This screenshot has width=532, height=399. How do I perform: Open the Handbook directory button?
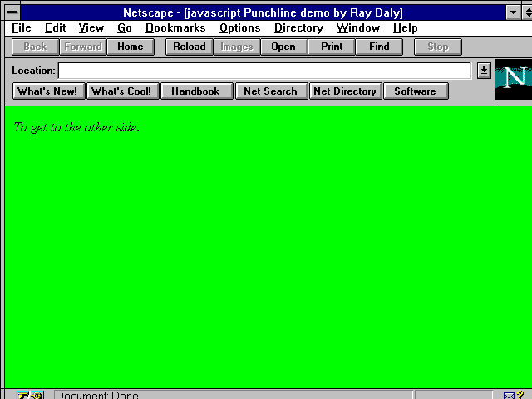pos(197,91)
